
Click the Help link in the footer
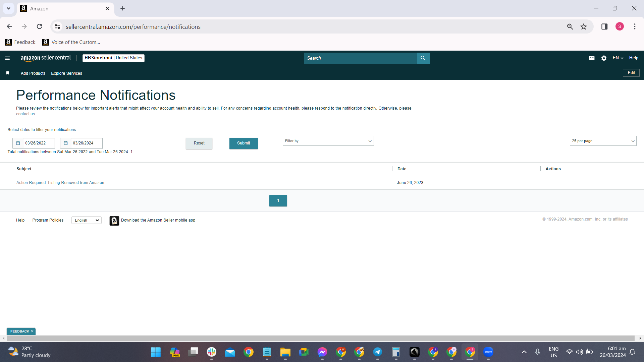click(20, 220)
